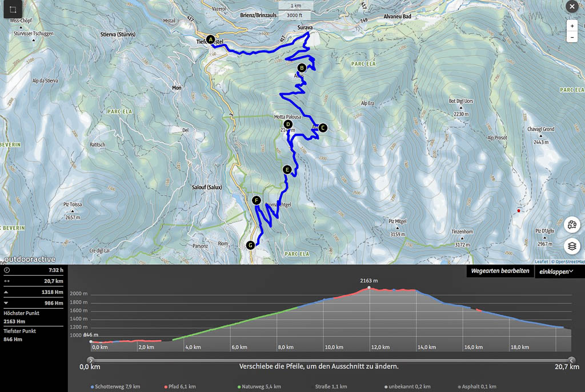Zoom out of the map
Screen dimensions: 585x392
point(572,37)
